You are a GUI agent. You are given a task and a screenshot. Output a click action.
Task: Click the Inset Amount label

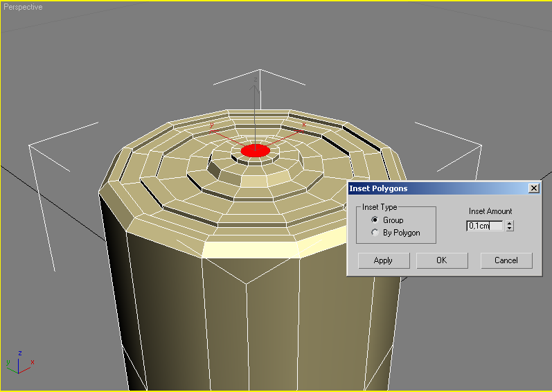(x=490, y=211)
